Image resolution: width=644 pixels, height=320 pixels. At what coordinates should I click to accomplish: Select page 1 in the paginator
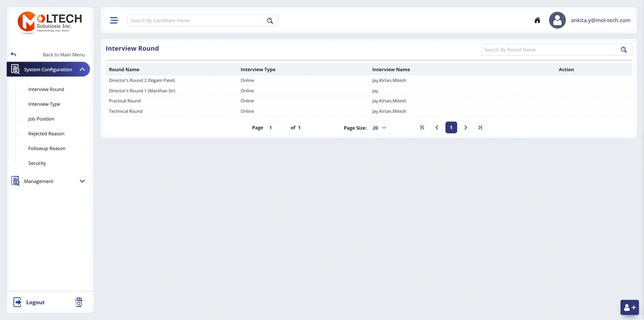(451, 127)
